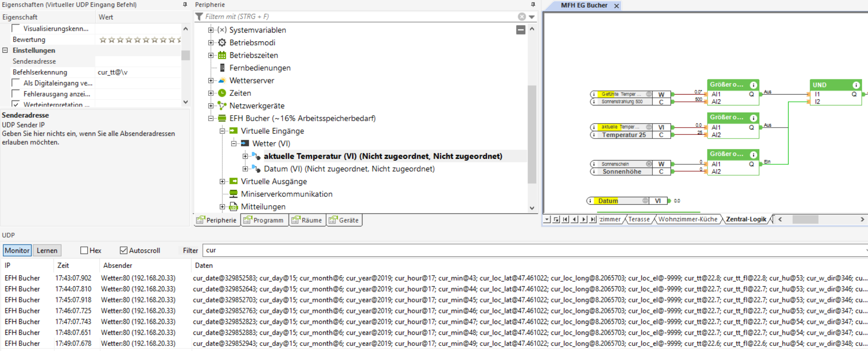Image resolution: width=868 pixels, height=351 pixels.
Task: Select the Zentral-Logik page tab
Action: pyautogui.click(x=746, y=219)
